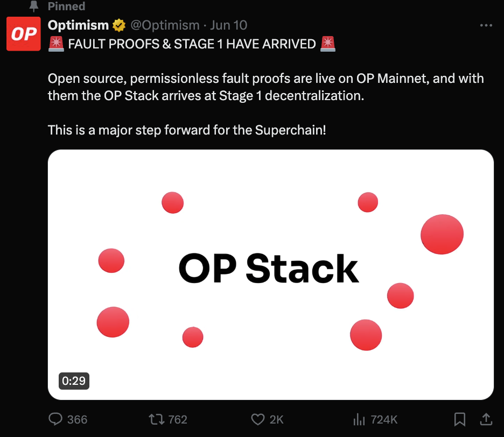This screenshot has height=437, width=504.
Task: Open the Optimism display name link
Action: coord(78,25)
